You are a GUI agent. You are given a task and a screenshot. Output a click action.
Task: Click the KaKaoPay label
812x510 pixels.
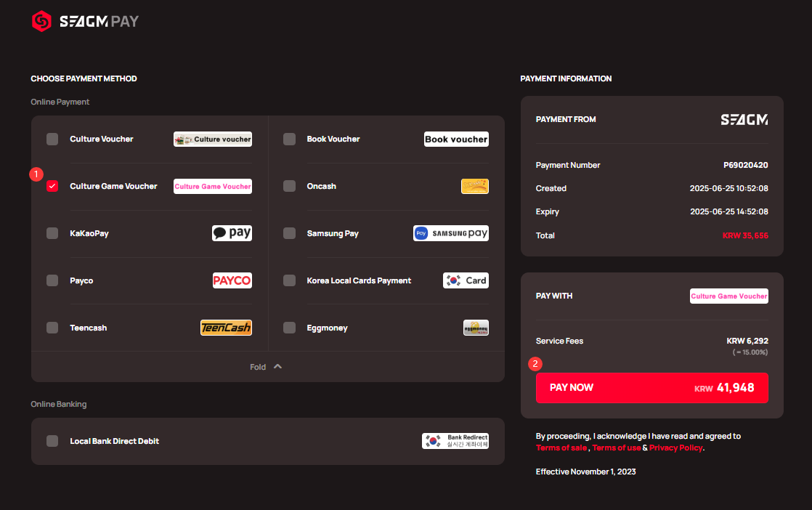tap(89, 233)
